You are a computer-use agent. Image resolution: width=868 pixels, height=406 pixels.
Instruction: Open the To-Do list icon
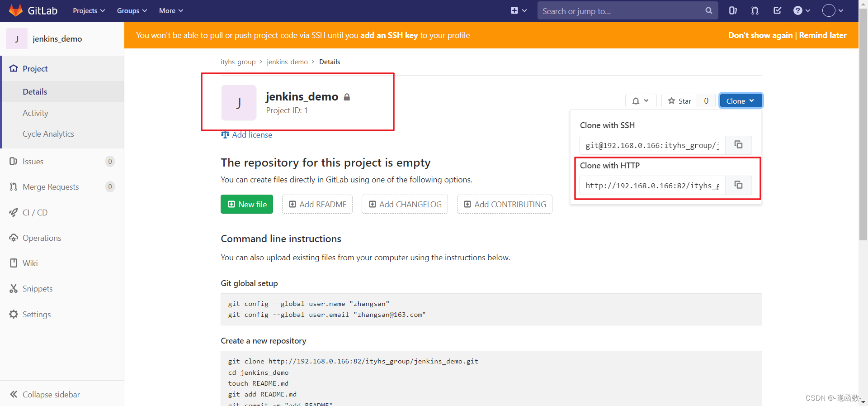[777, 10]
